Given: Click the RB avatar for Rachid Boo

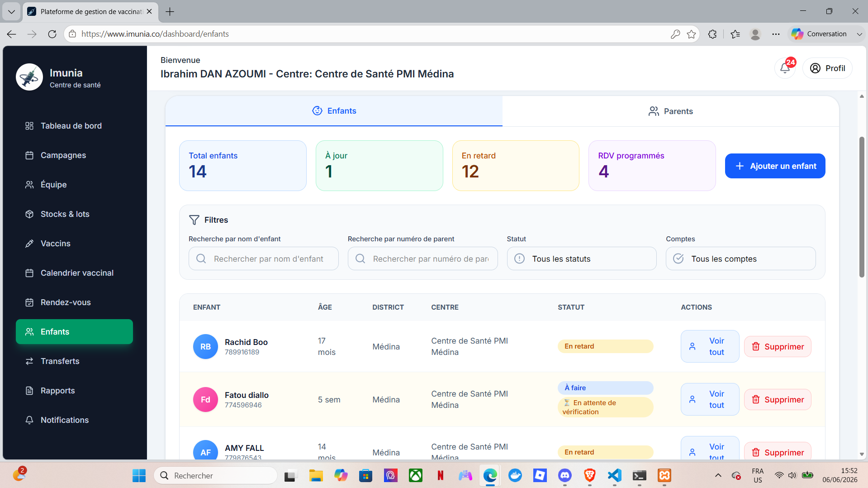Looking at the screenshot, I should pyautogui.click(x=205, y=347).
